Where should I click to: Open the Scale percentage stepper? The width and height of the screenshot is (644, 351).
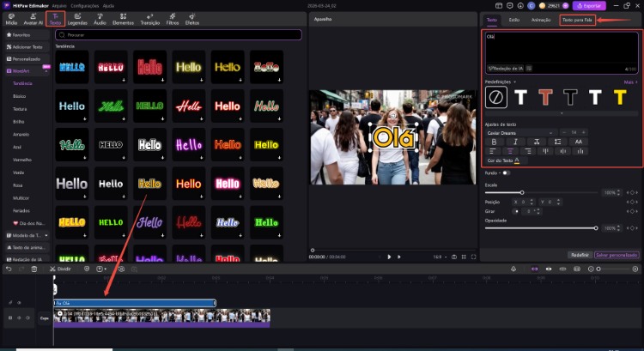[x=618, y=192]
